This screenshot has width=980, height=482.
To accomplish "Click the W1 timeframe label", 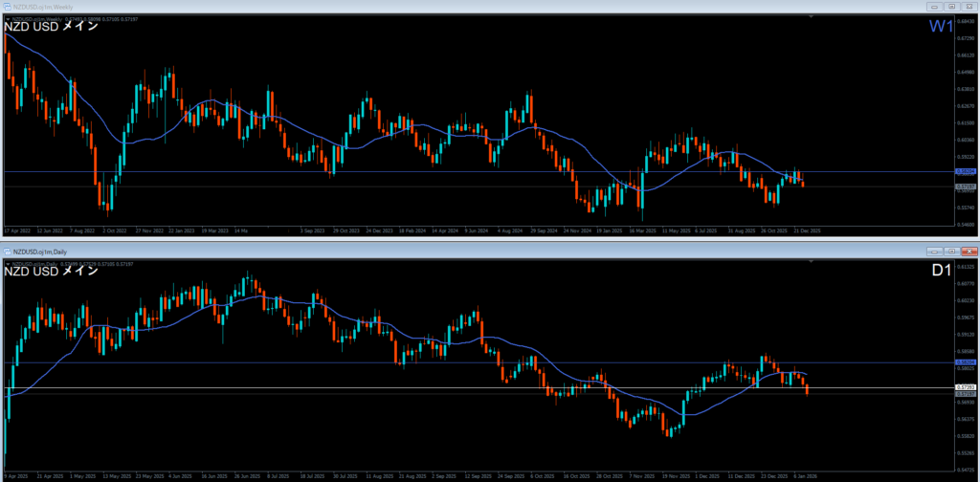I will 940,27.
